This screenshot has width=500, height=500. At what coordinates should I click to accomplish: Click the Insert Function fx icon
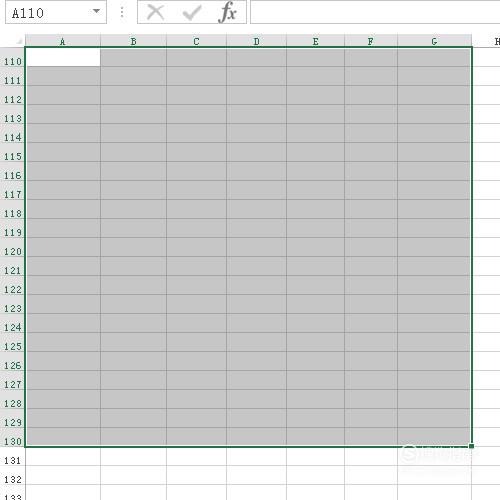point(228,12)
